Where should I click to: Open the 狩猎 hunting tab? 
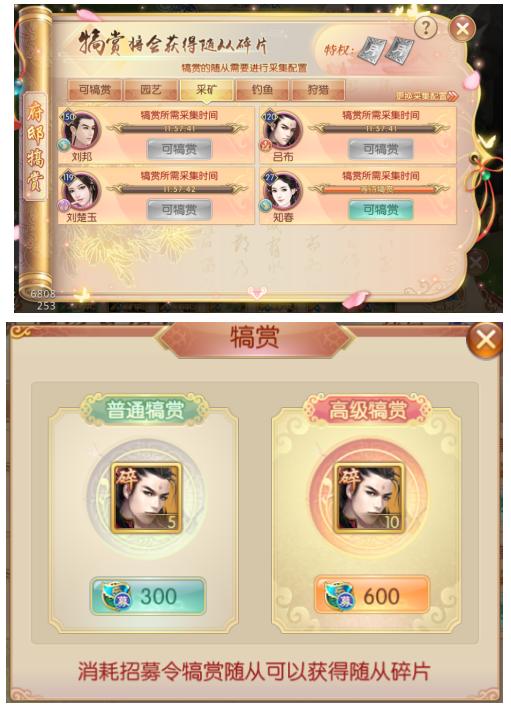(x=318, y=90)
